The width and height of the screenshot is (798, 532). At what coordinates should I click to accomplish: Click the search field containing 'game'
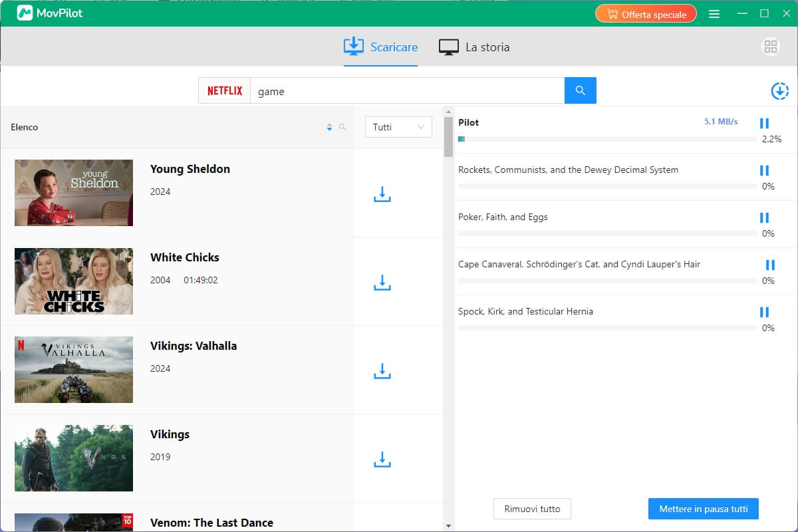pos(407,91)
